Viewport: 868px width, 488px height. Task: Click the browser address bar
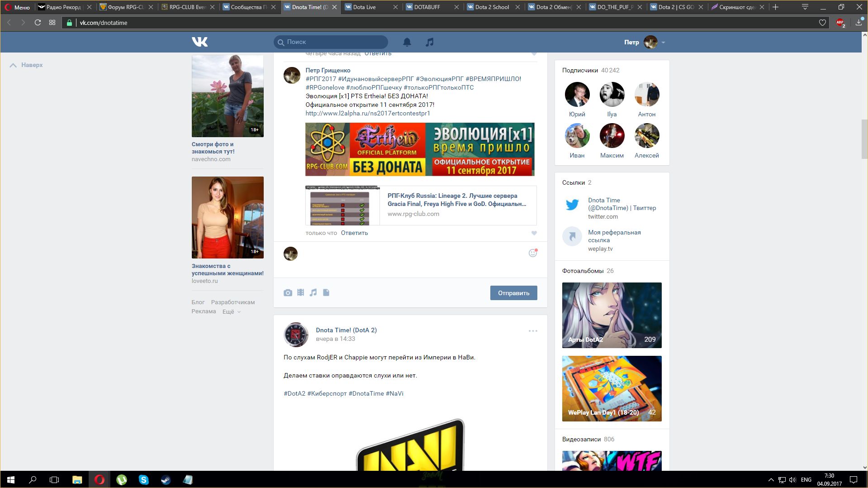click(x=446, y=23)
